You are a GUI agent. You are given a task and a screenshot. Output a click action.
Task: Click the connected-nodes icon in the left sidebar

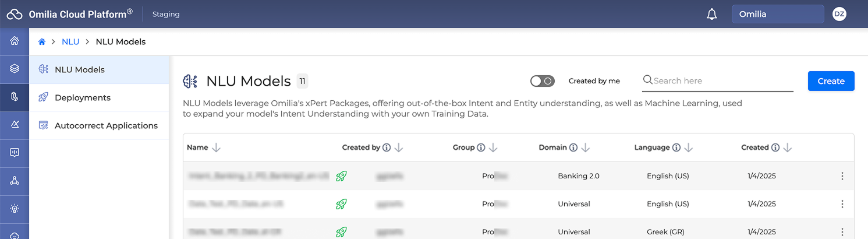tap(15, 180)
